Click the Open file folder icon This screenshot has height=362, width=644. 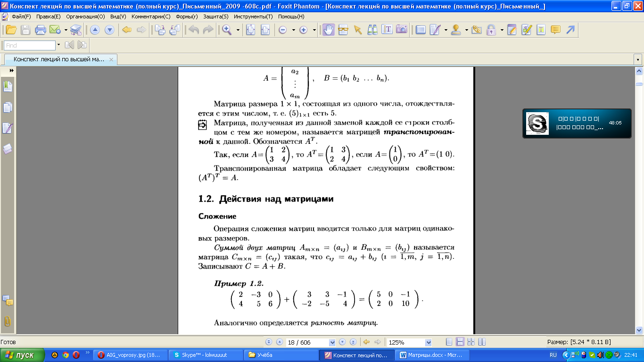(11, 30)
